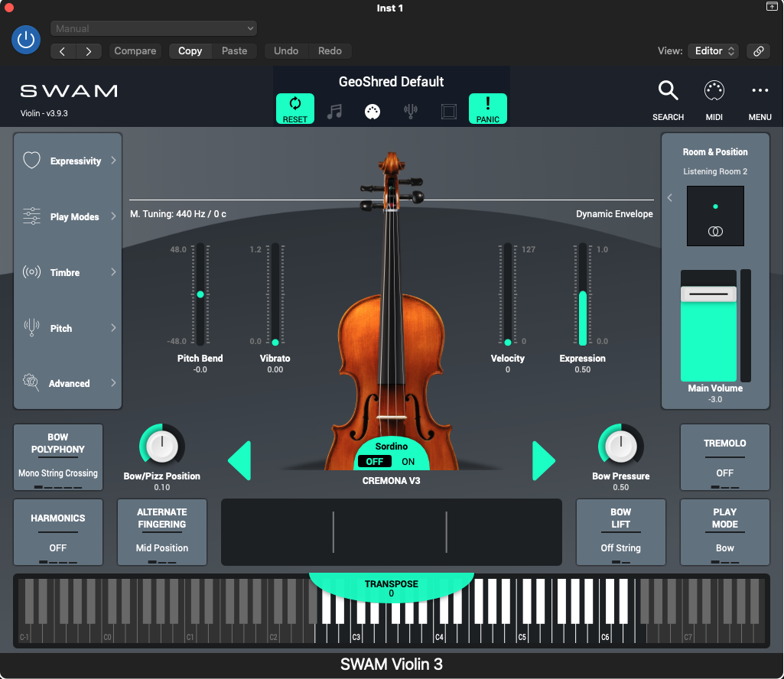
Task: Click the Bow Pressure knob
Action: 621,446
